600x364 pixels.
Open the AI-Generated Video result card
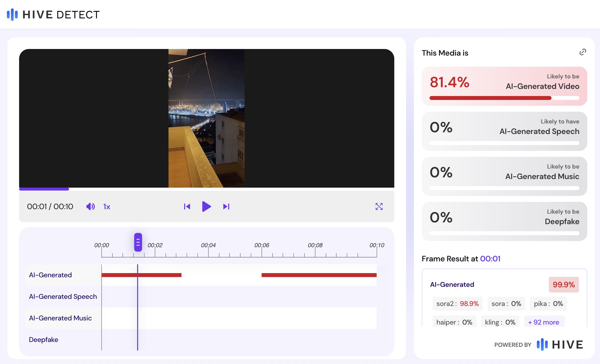(x=504, y=86)
